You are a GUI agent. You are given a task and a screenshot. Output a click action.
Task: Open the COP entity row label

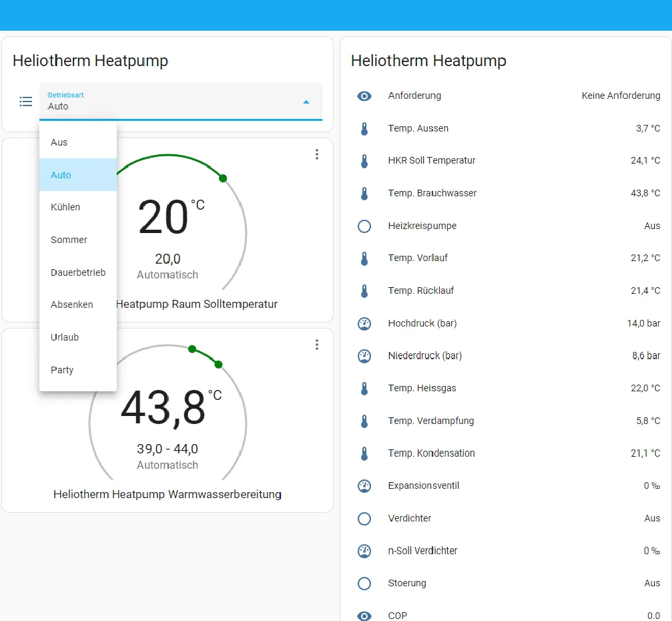[398, 616]
